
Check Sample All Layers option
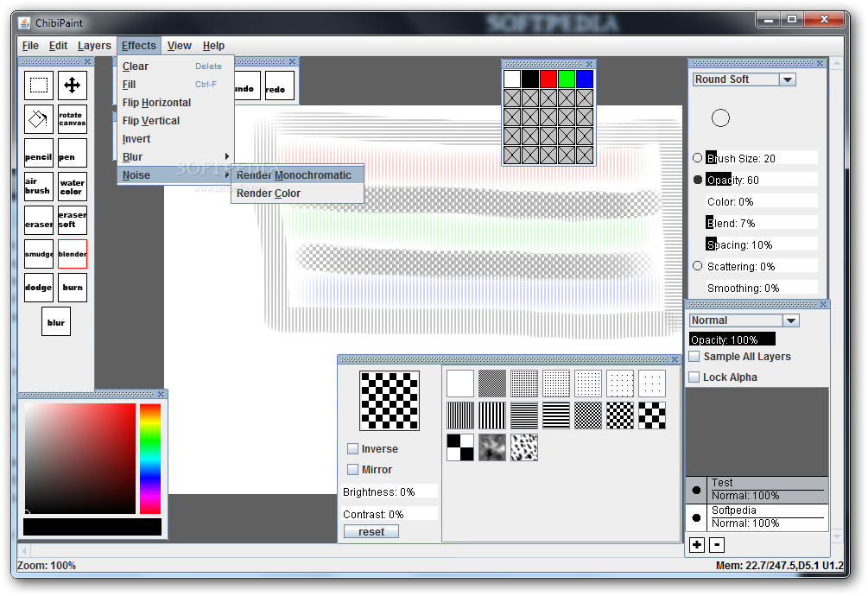694,357
